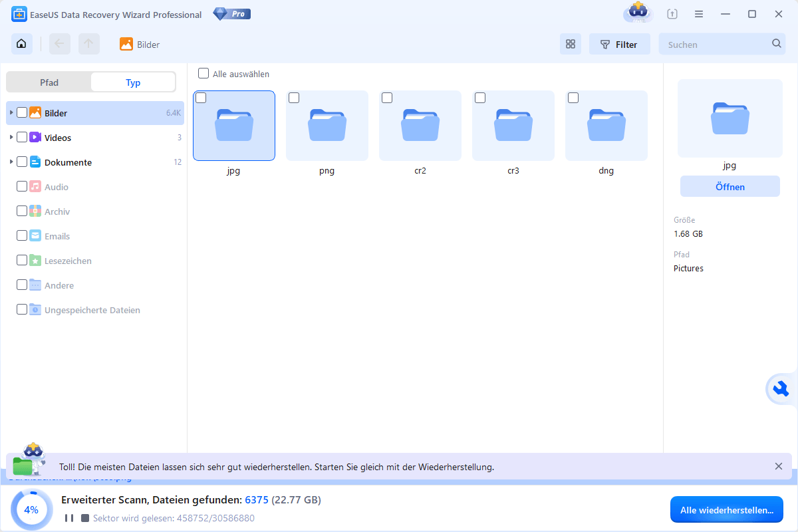
Task: Click the 1.68 GB size value
Action: 688,233
